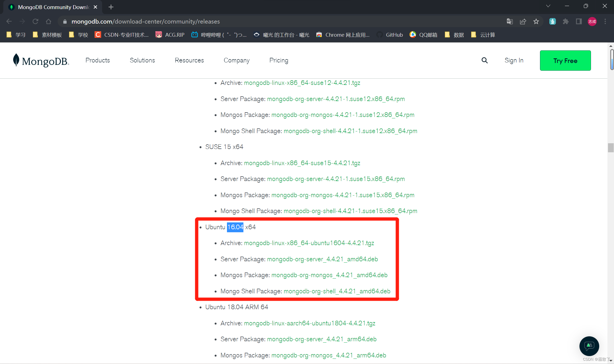Screen dimensions: 614x364
Task: Click the reload/refresh page icon
Action: pyautogui.click(x=36, y=21)
